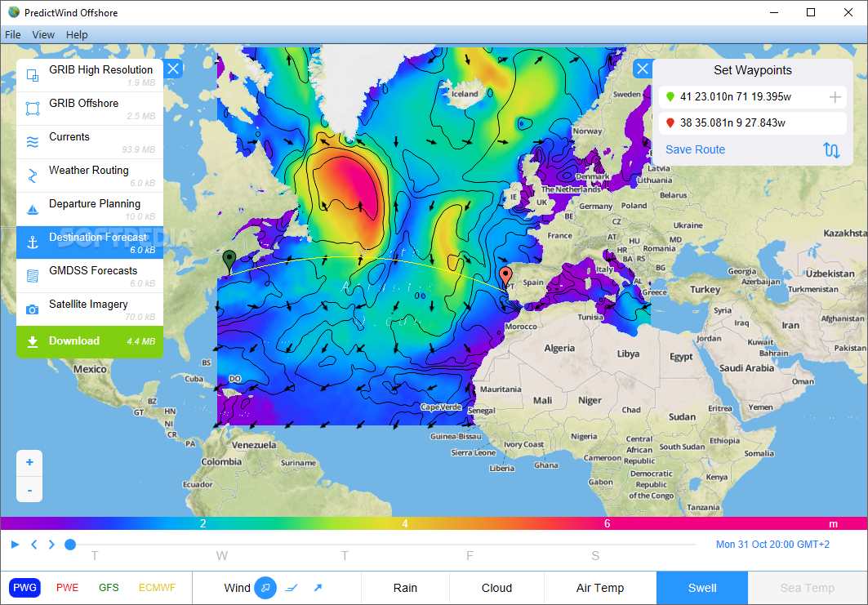Close the Set Waypoints panel
Screen dimensions: 868x605
tap(642, 69)
